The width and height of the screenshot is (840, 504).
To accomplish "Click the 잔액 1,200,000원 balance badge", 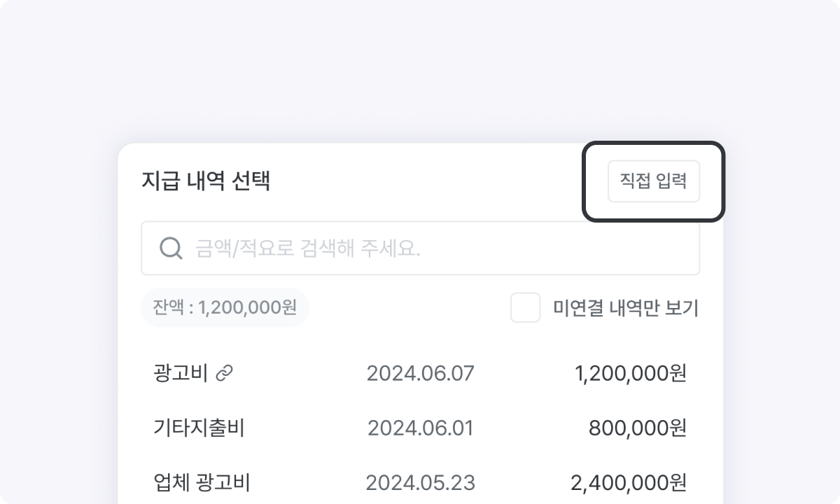I will point(225,307).
